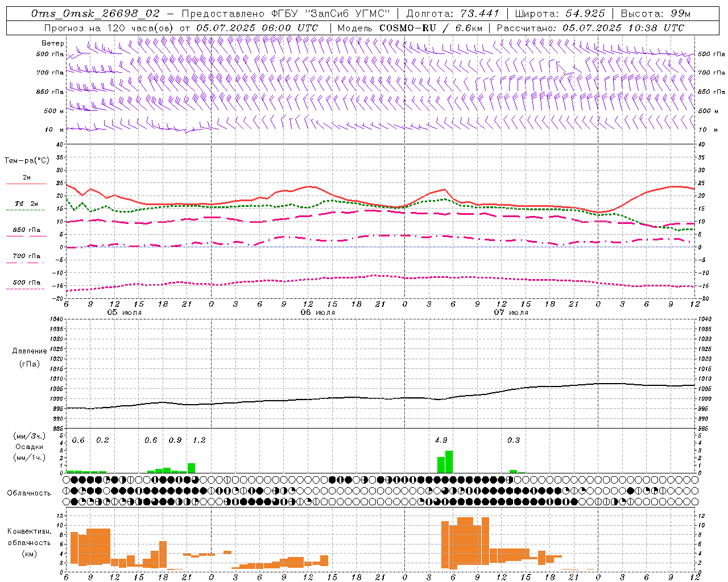Click the computed time 'Рассчитано: 05.07.2025 10:38 UTC'
The image size is (728, 582).
point(590,28)
